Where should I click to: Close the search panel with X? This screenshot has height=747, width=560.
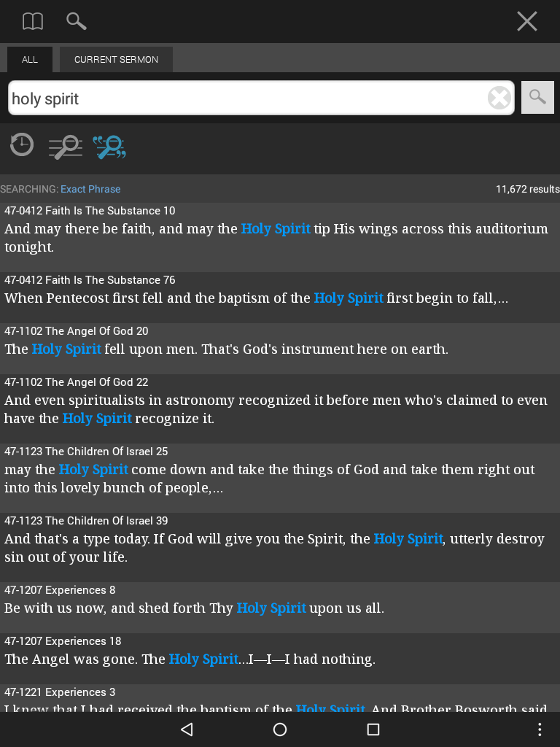click(526, 21)
